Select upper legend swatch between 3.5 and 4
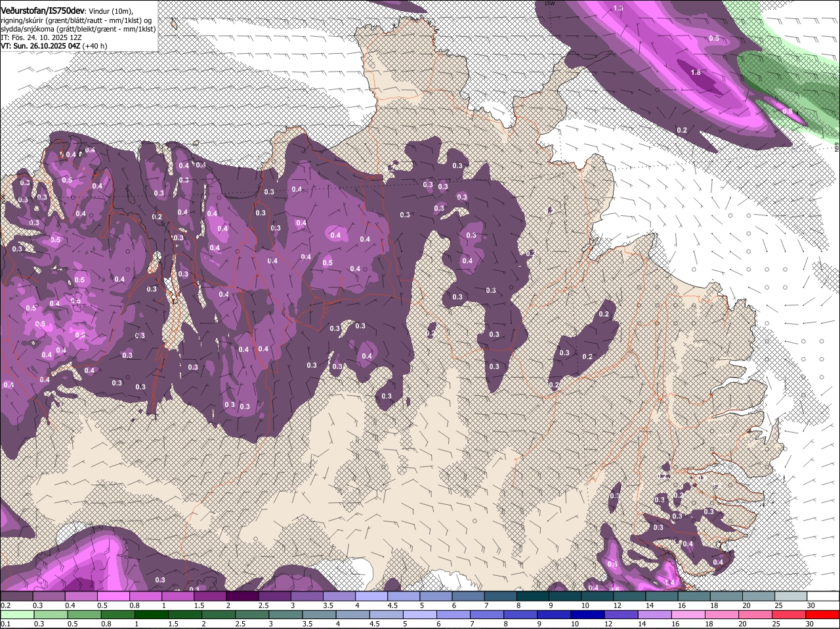 (x=338, y=596)
